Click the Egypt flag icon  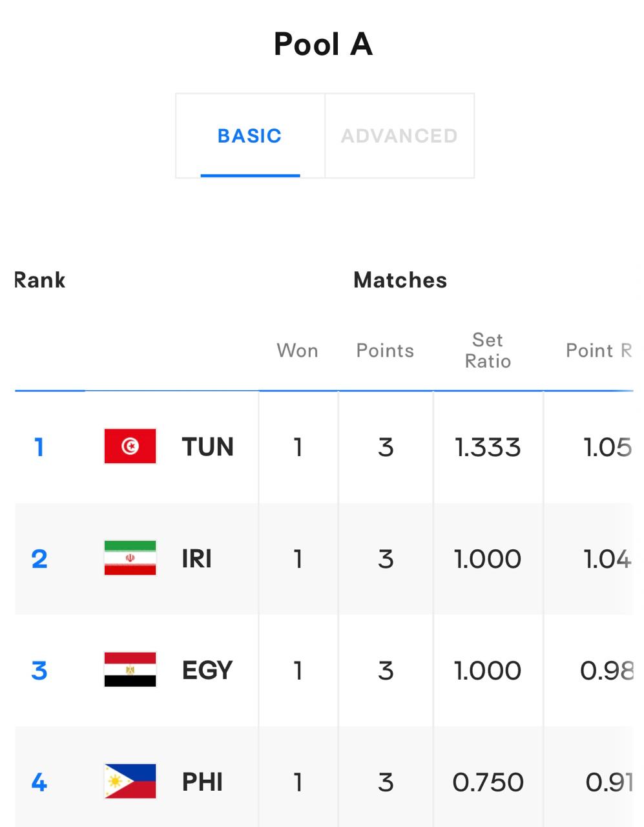(130, 669)
